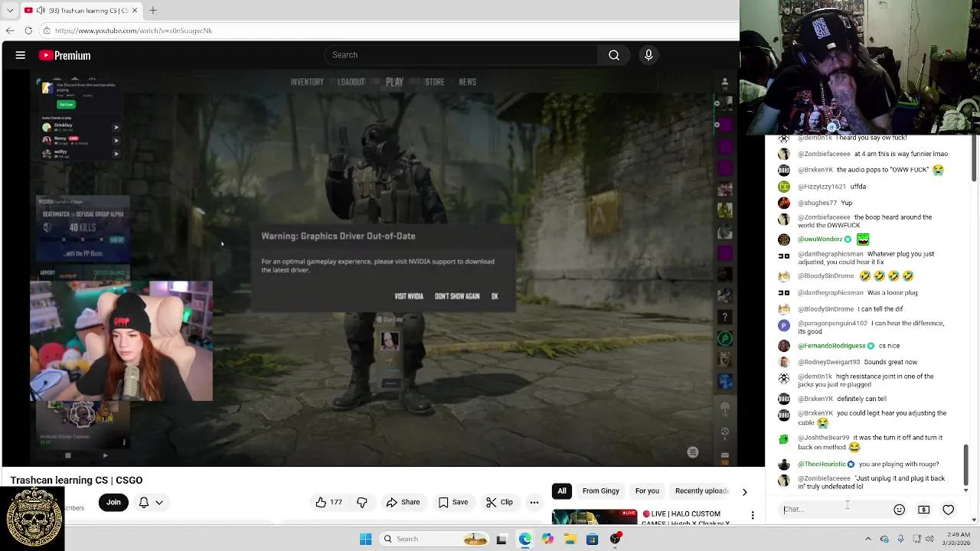Open options for HALO CUSTOM GAMES video
The height and width of the screenshot is (551, 980).
pyautogui.click(x=753, y=515)
